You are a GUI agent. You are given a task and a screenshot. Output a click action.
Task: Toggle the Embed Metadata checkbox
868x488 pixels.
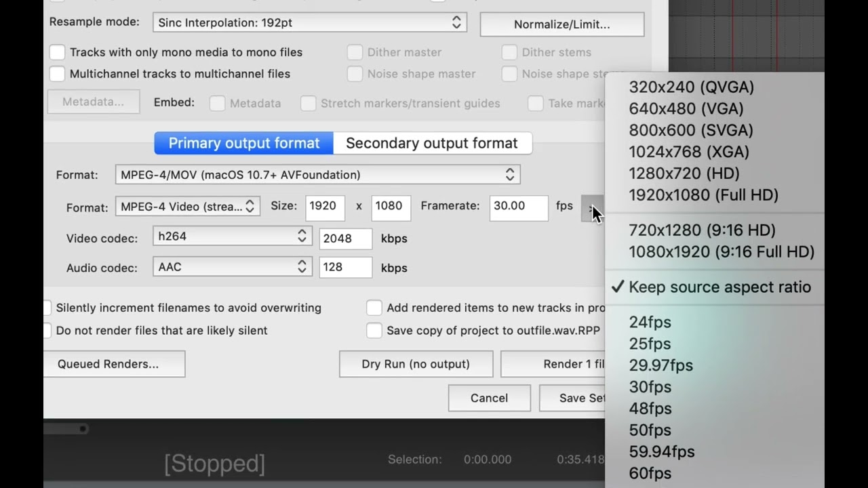217,103
